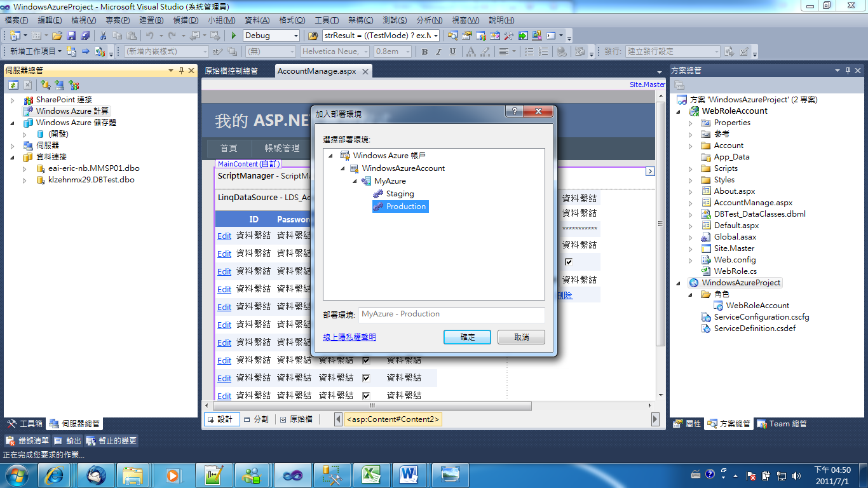Select the Production deployment environment

click(x=400, y=207)
